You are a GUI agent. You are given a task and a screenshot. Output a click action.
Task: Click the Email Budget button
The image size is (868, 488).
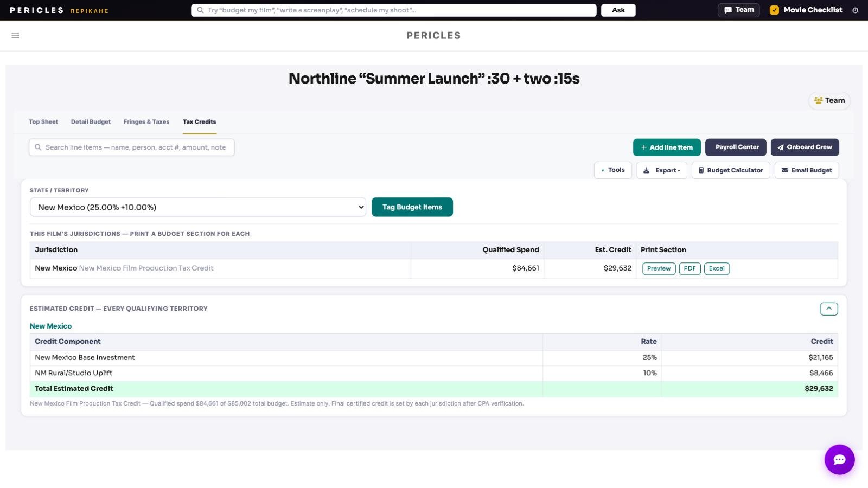[x=807, y=170]
